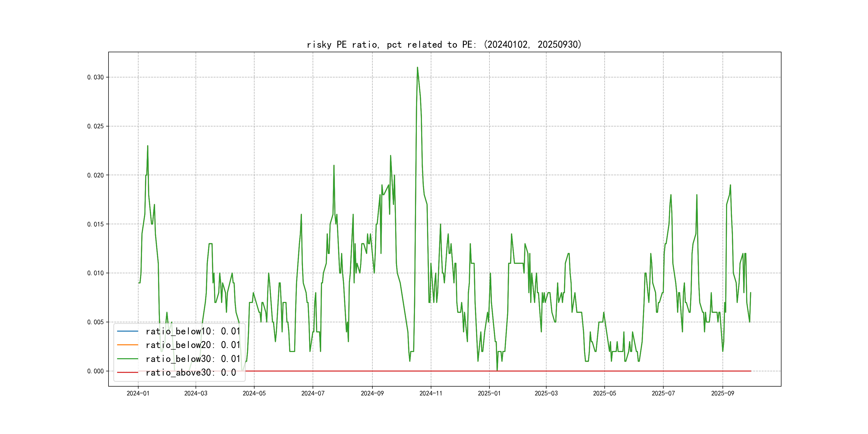
Task: Click the 2024-07 x-axis tick label
Action: (x=313, y=394)
